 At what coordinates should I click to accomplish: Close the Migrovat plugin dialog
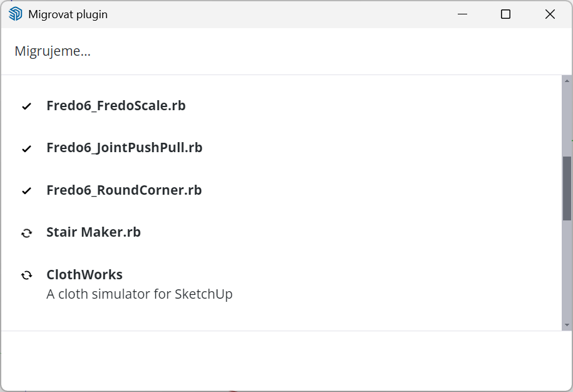pos(550,14)
